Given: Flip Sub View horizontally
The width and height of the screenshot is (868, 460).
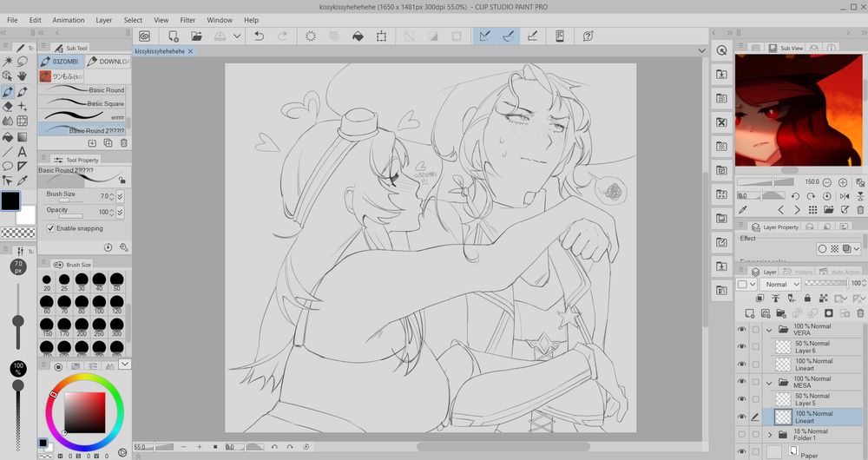Looking at the screenshot, I should pos(845,196).
